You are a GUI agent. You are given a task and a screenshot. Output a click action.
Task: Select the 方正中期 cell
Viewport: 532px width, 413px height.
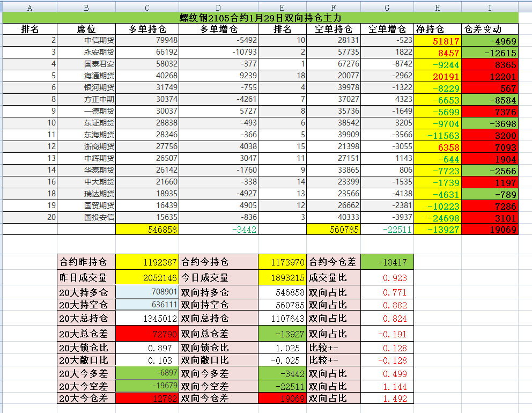(x=86, y=99)
